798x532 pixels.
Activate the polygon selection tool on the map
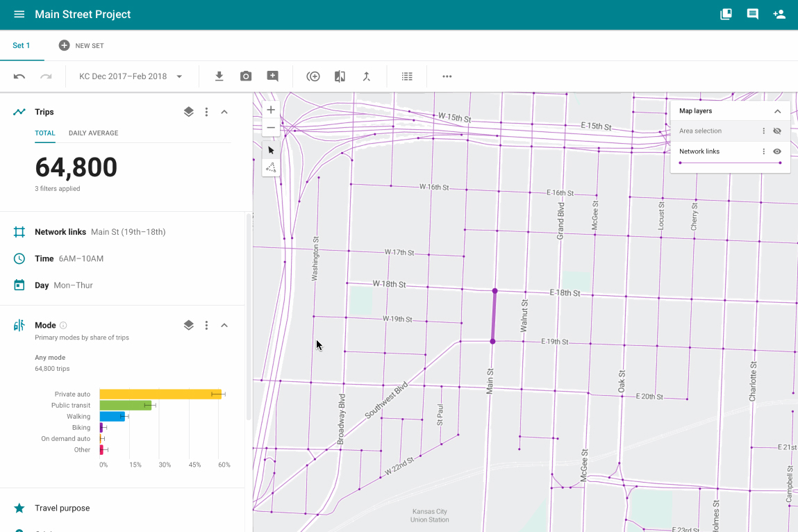click(x=270, y=167)
